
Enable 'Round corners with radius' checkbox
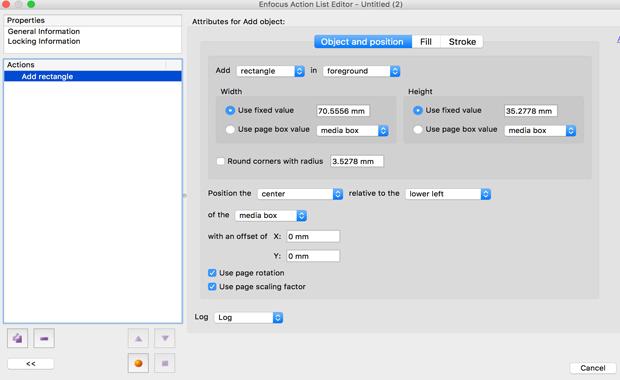click(x=221, y=161)
